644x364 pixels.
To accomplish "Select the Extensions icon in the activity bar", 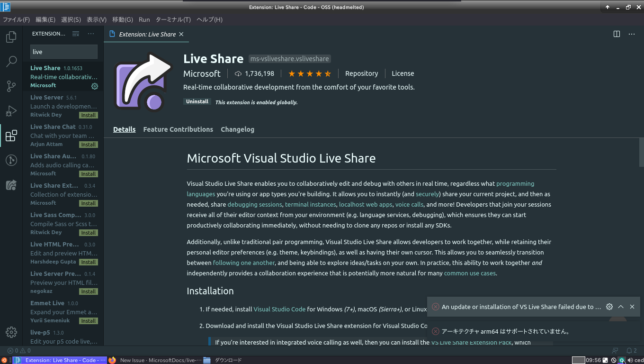I will click(x=11, y=135).
